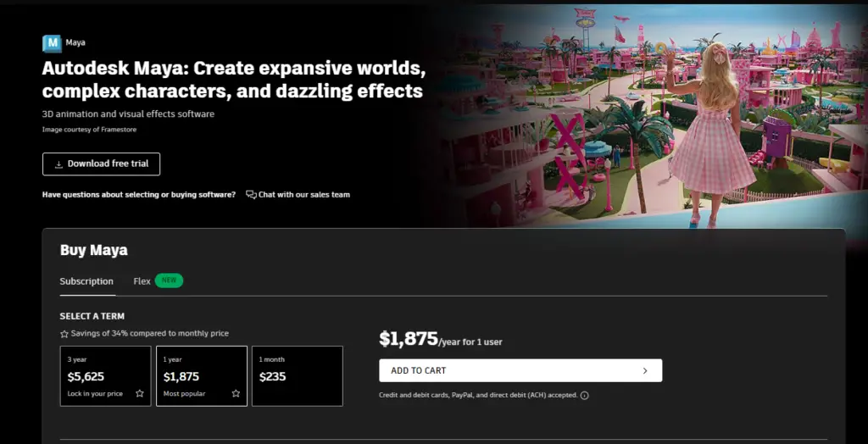Click the chevron arrow on Add to Cart
This screenshot has height=444, width=868.
[x=644, y=371]
